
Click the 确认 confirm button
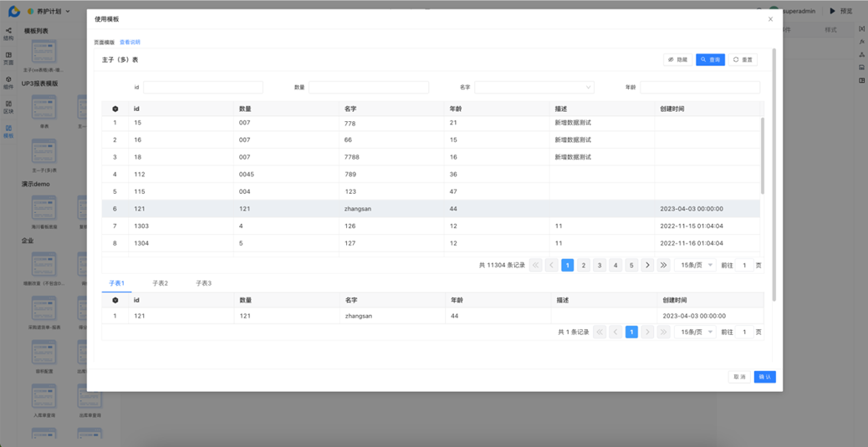click(764, 377)
